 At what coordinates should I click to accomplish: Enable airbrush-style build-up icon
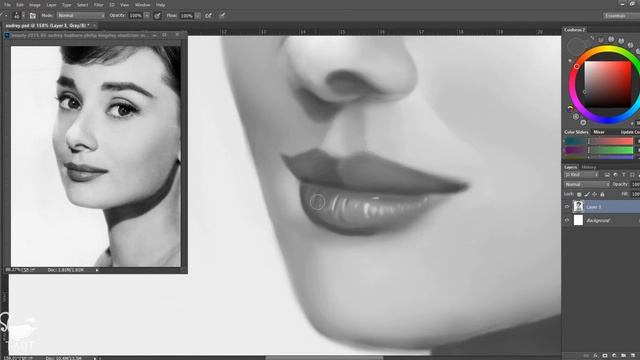point(209,16)
